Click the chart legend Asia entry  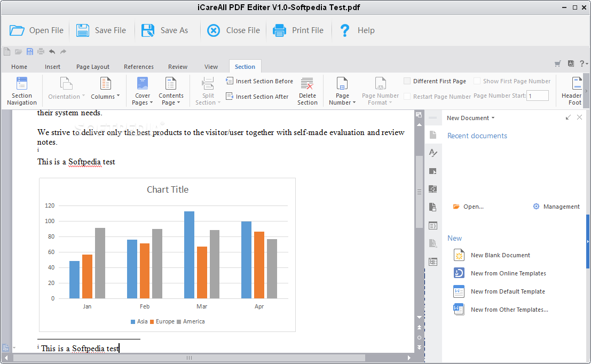pyautogui.click(x=139, y=321)
